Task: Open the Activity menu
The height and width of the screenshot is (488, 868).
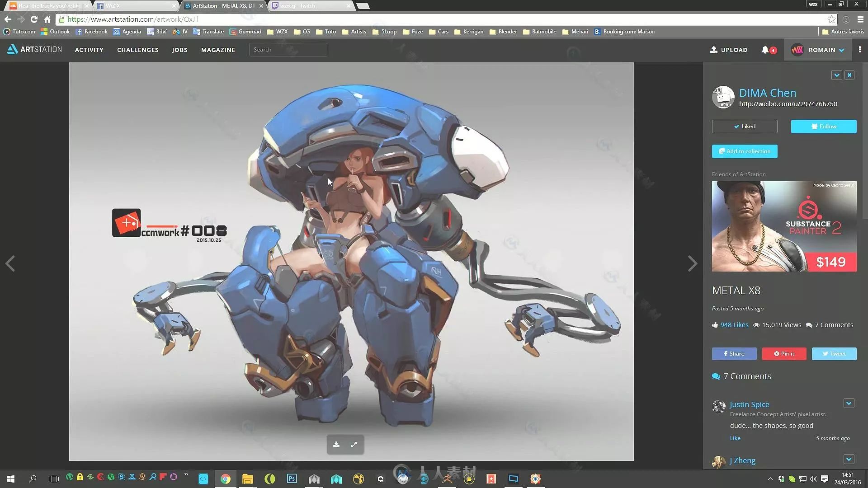Action: tap(89, 50)
